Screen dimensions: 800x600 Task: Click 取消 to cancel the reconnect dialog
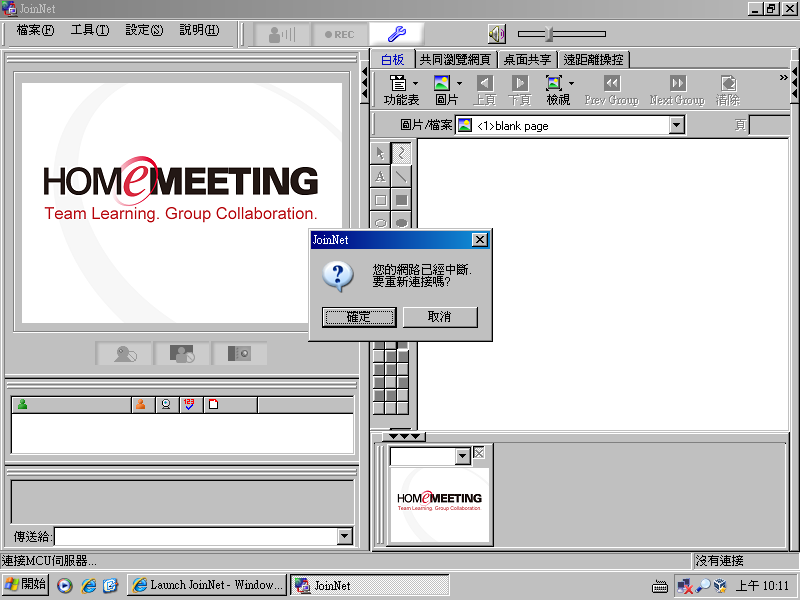pyautogui.click(x=440, y=317)
